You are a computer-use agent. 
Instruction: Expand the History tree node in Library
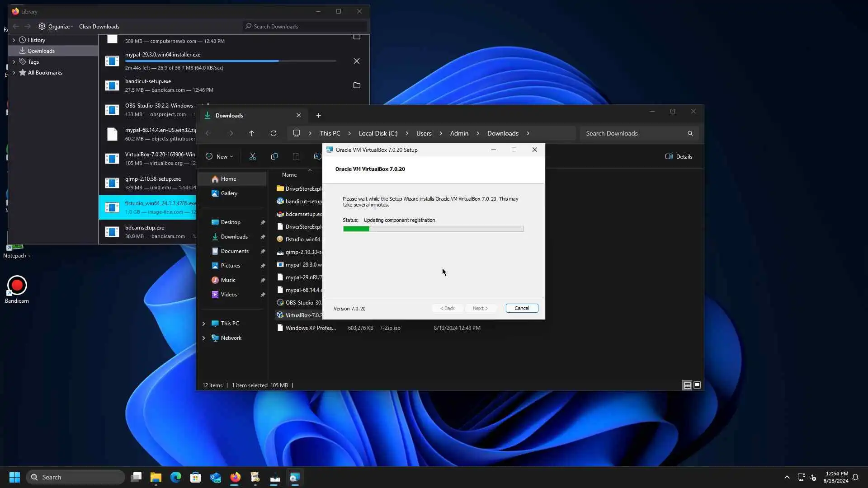[x=14, y=40]
